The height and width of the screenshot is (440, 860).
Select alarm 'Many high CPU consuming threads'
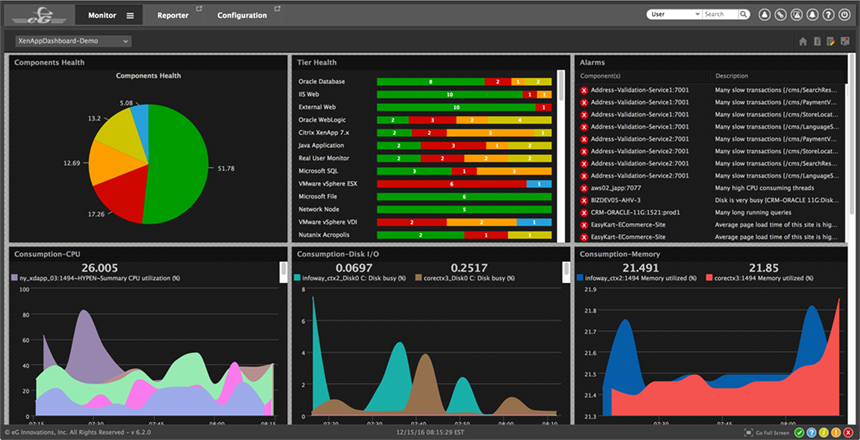pyautogui.click(x=764, y=188)
